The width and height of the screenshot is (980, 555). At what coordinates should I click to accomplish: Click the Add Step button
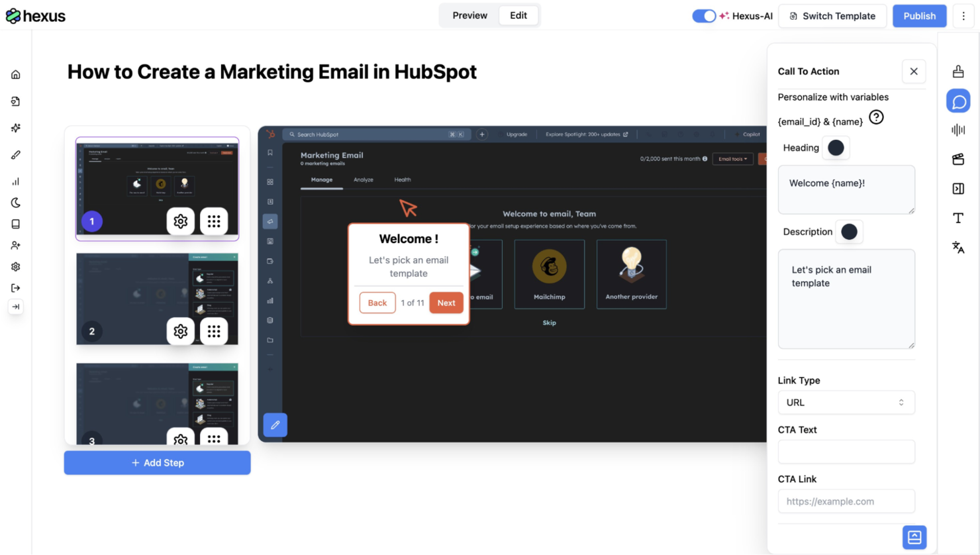pos(158,463)
